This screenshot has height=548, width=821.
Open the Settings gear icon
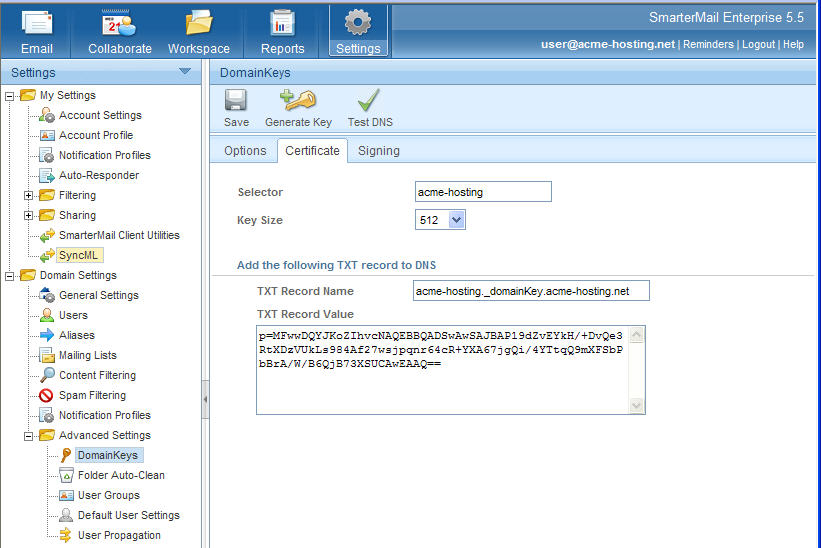point(358,23)
